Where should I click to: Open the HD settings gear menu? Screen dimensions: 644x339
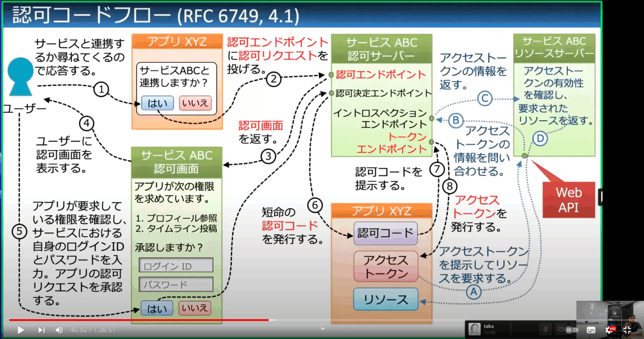pos(610,330)
